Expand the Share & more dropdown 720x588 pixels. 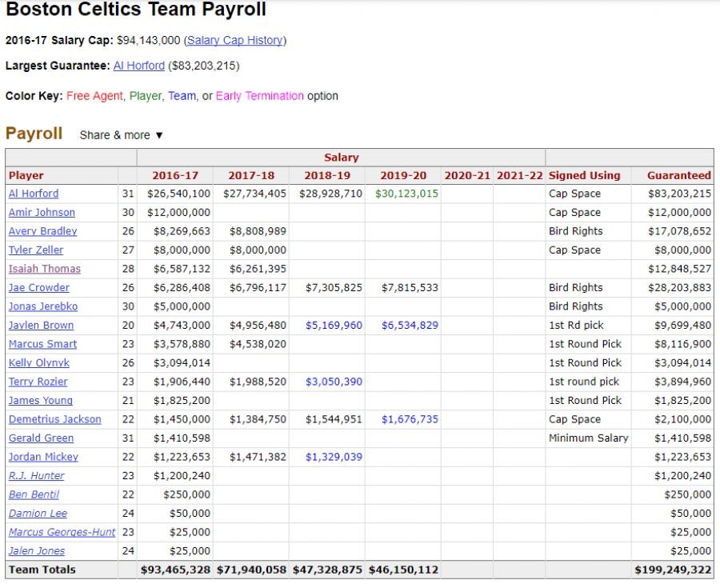[122, 135]
